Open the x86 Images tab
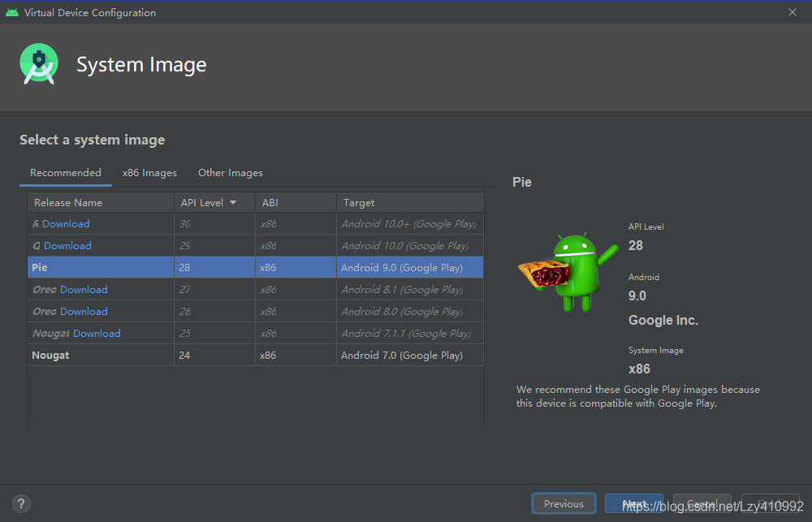This screenshot has width=812, height=522. point(149,173)
